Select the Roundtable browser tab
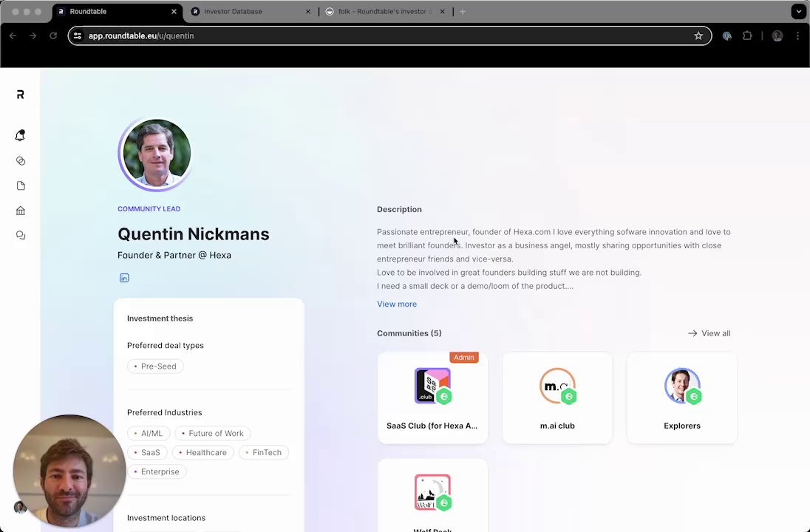The width and height of the screenshot is (810, 532). pyautogui.click(x=117, y=11)
